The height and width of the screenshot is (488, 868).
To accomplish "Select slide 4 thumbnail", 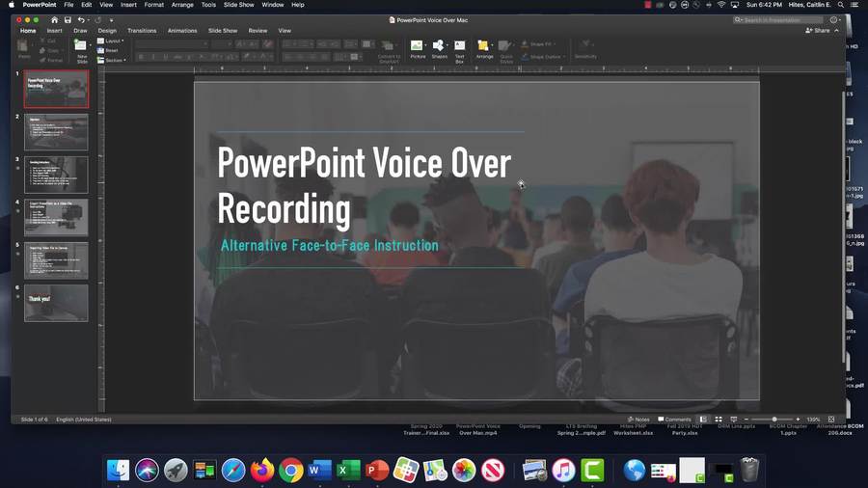I will tap(56, 217).
